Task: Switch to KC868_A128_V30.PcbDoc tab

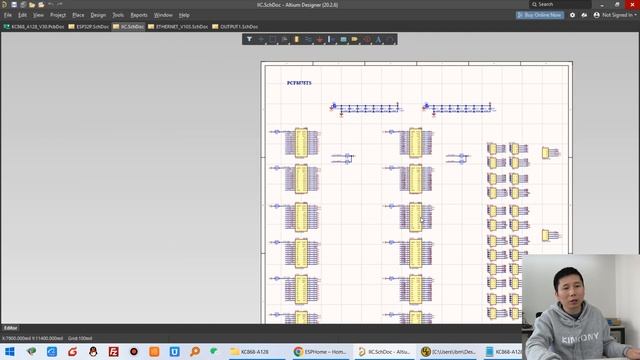Action: tap(34, 27)
